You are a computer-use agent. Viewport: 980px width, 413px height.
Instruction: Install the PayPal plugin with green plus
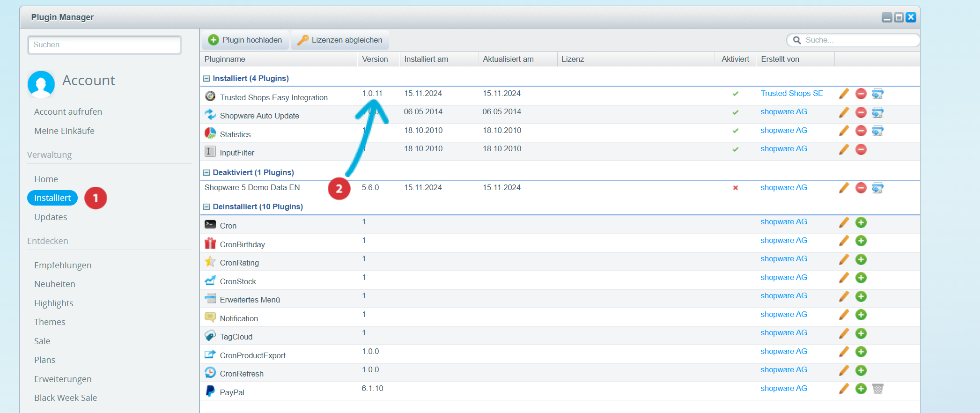(x=861, y=389)
